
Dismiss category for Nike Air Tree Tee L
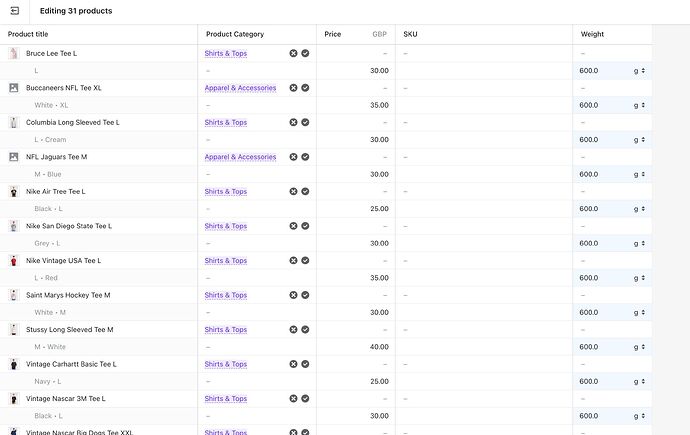click(294, 191)
